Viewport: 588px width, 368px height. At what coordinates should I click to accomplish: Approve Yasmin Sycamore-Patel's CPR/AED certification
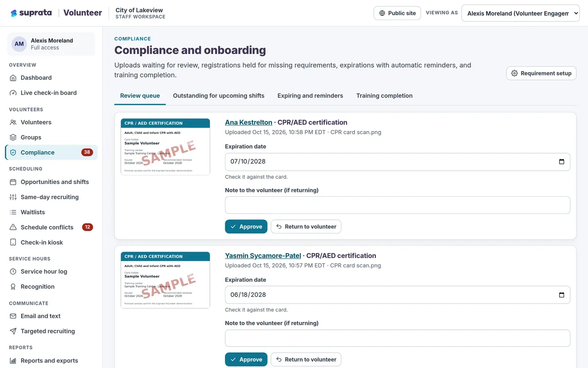tap(246, 360)
